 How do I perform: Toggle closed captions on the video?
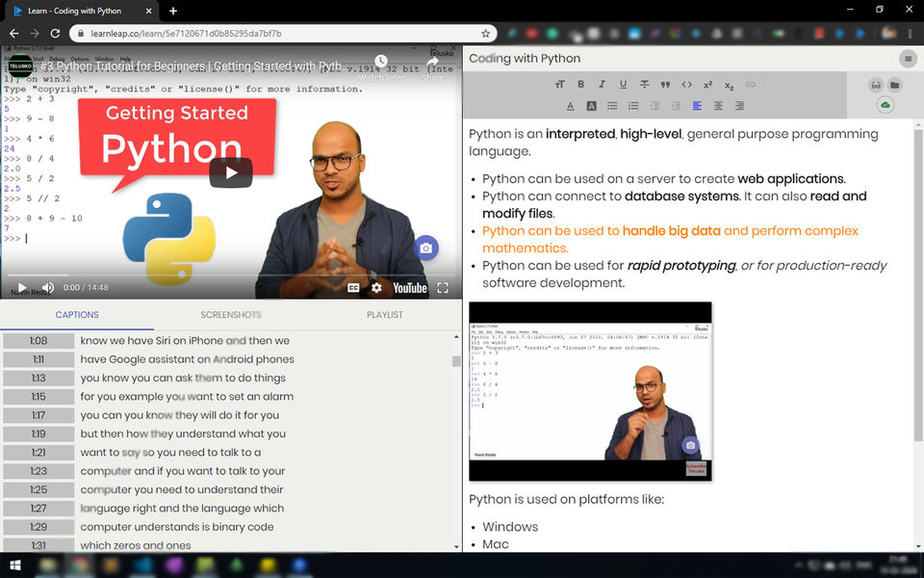pyautogui.click(x=353, y=288)
